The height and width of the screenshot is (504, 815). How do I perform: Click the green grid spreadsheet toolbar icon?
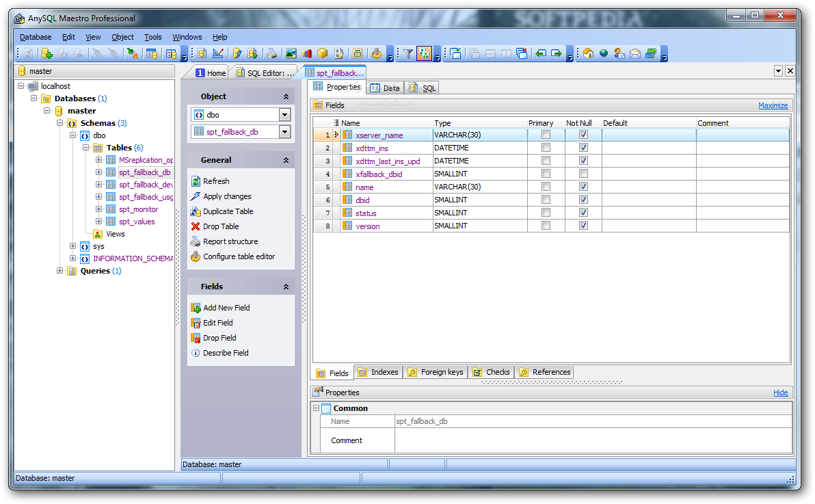(x=358, y=53)
